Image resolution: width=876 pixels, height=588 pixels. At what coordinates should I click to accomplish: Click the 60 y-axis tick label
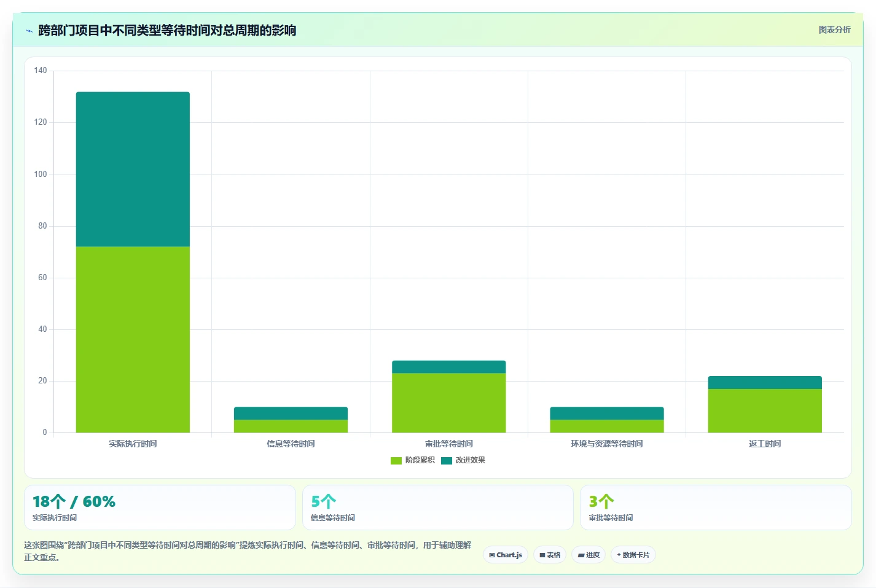pyautogui.click(x=42, y=278)
